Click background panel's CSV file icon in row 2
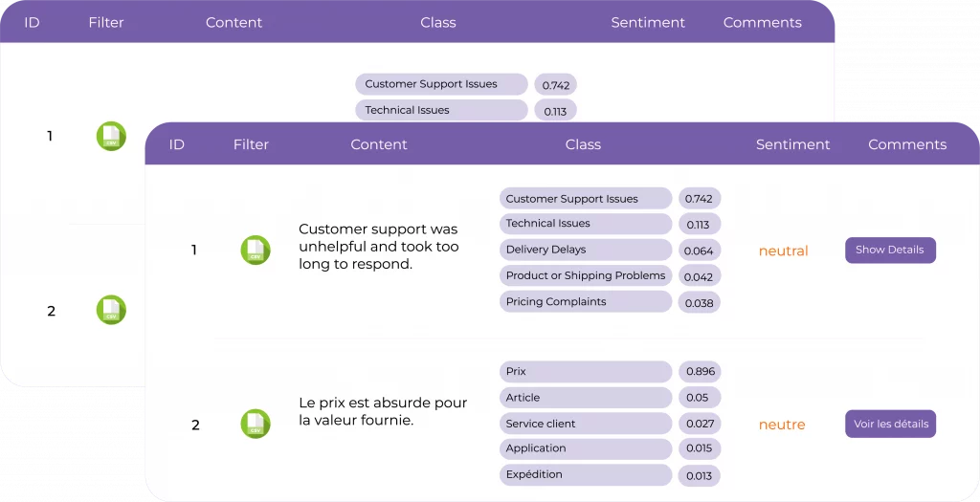 click(x=111, y=310)
